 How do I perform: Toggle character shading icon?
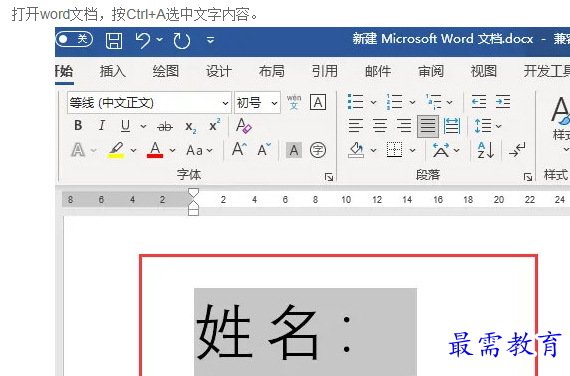click(294, 150)
